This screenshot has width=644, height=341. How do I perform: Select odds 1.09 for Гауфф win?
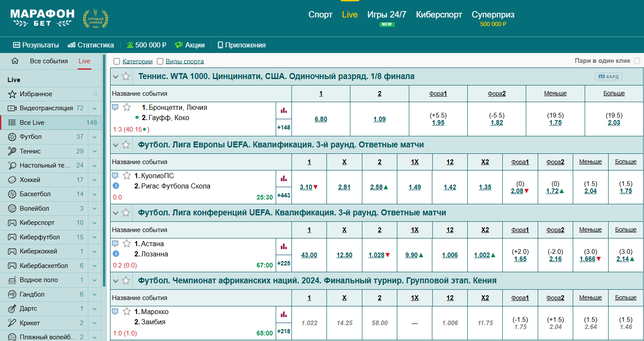380,119
